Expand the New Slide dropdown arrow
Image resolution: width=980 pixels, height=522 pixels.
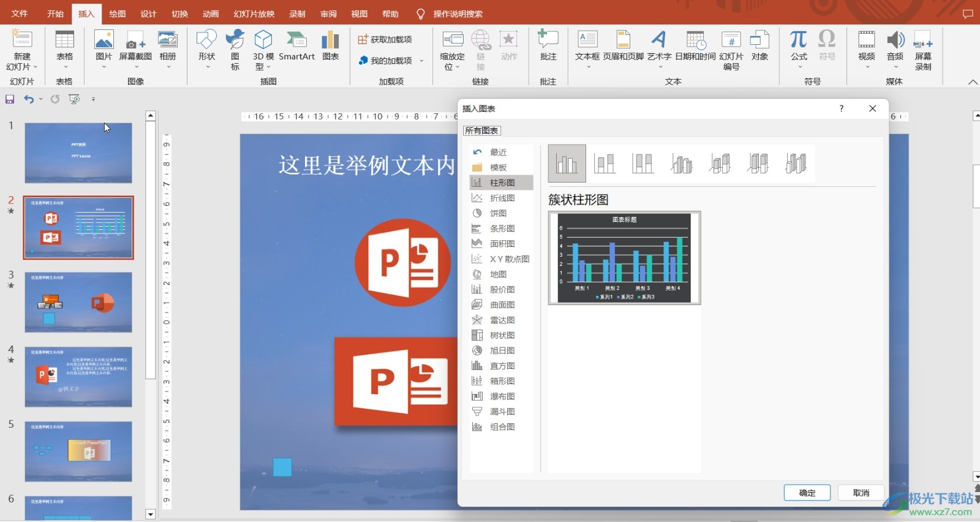tap(36, 67)
